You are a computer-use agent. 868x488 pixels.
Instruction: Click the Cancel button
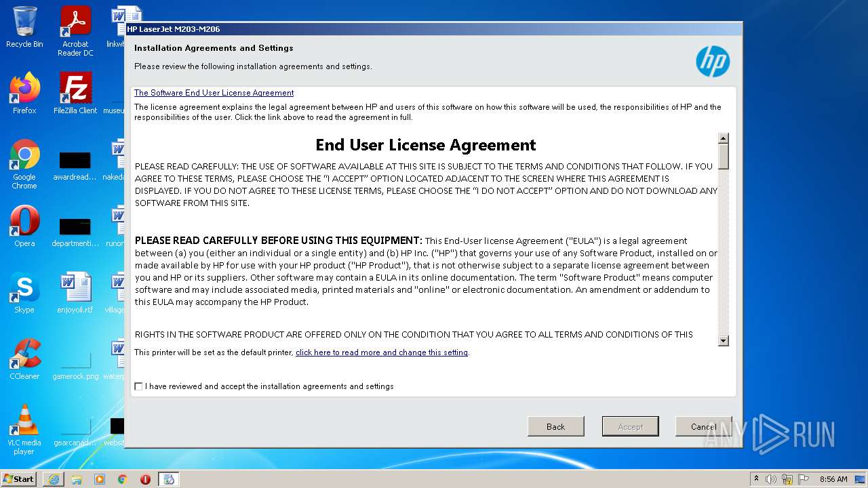click(704, 426)
